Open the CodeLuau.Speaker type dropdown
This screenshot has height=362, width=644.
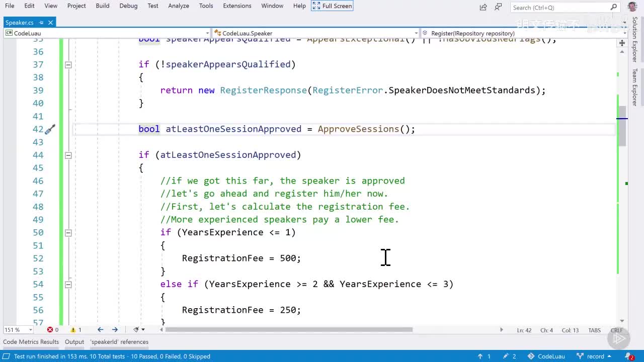(x=316, y=33)
